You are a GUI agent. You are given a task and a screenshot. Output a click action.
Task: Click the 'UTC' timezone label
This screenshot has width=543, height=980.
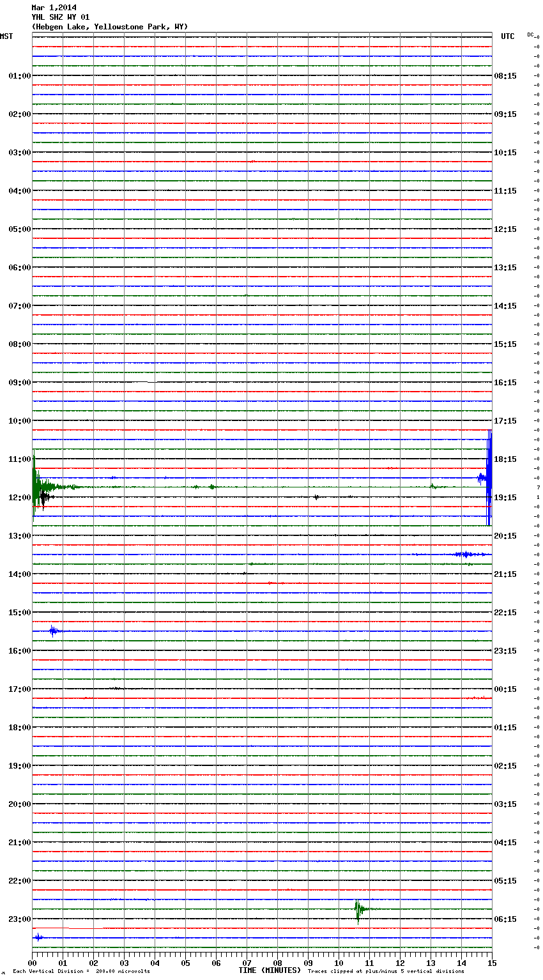click(508, 36)
